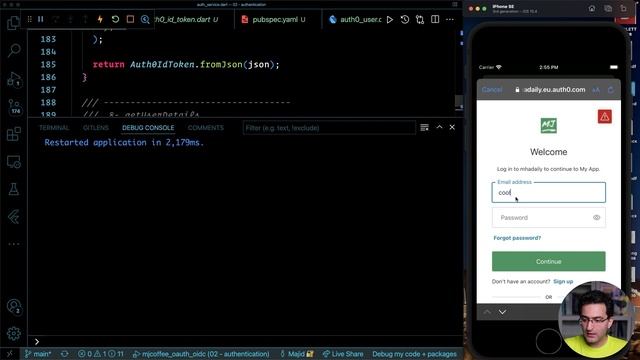Trigger Flutter hot reload lightning icon

[100, 19]
